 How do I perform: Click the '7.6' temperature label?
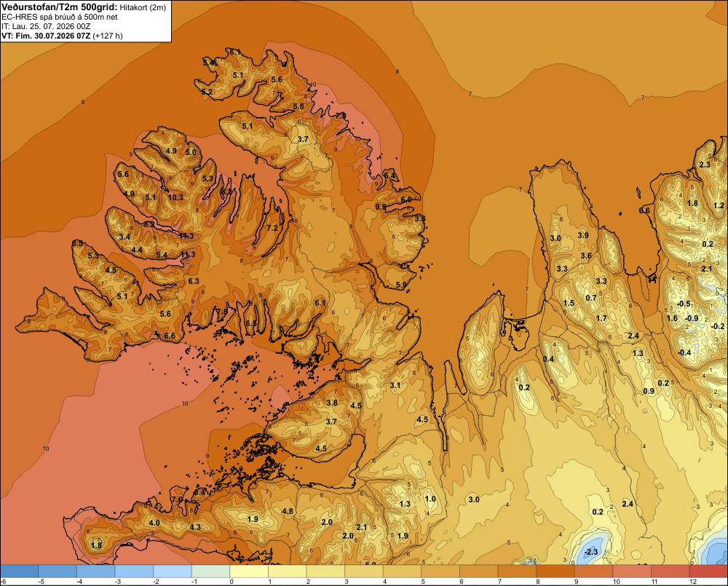[x=178, y=499]
